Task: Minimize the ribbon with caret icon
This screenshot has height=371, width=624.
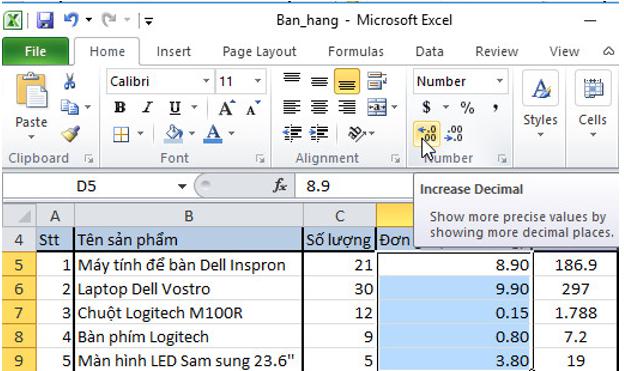Action: pos(609,51)
